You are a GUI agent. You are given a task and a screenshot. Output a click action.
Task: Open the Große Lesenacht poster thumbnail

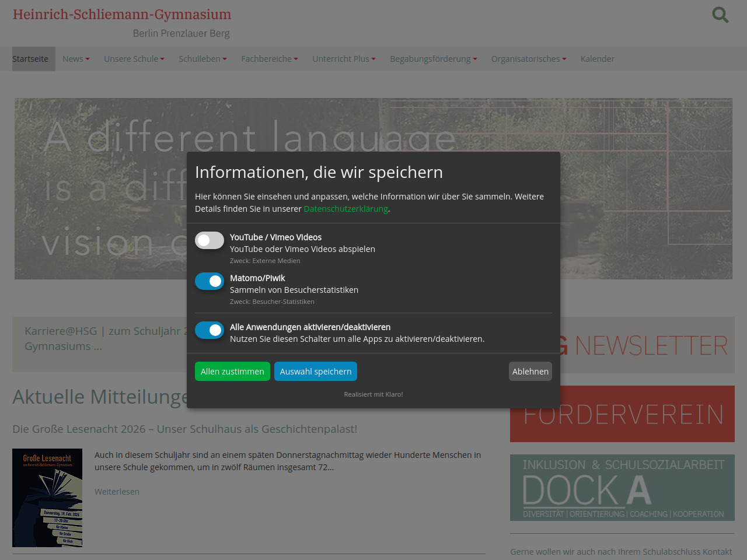pyautogui.click(x=47, y=498)
